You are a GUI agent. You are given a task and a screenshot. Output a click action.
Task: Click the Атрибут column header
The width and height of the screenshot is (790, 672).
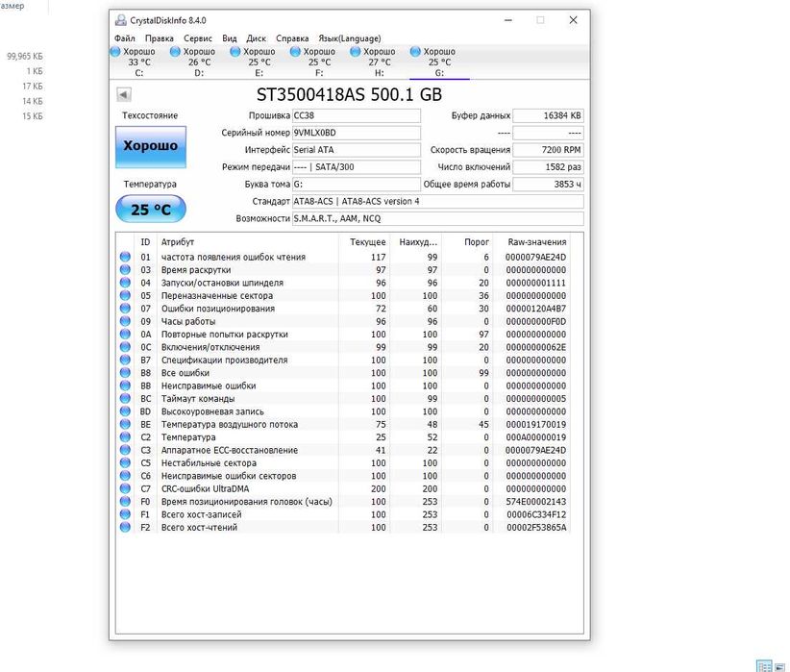point(247,242)
